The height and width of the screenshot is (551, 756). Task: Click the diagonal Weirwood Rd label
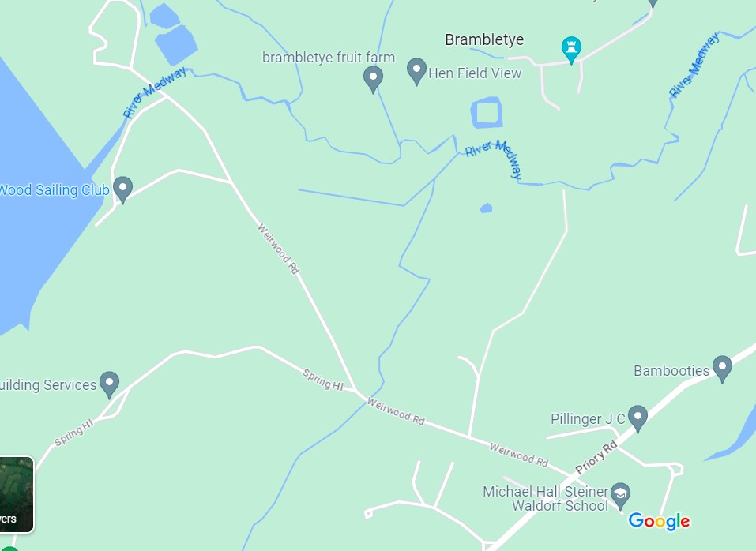(278, 249)
